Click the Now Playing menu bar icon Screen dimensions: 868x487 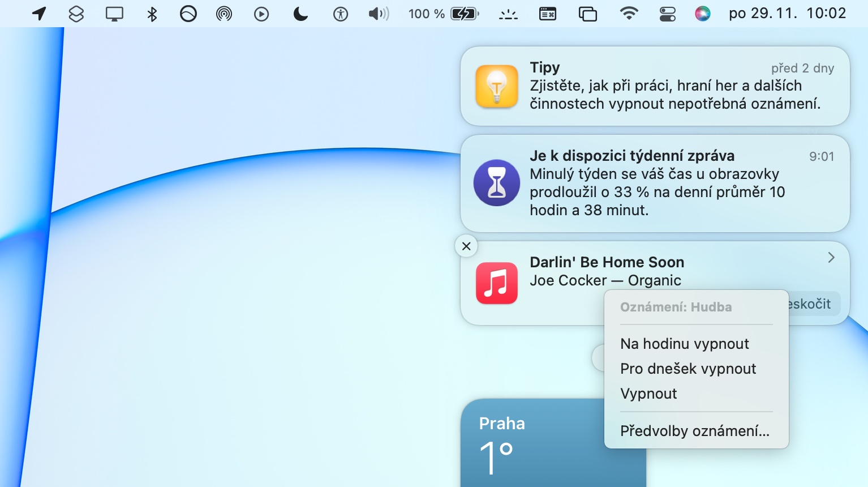point(261,14)
